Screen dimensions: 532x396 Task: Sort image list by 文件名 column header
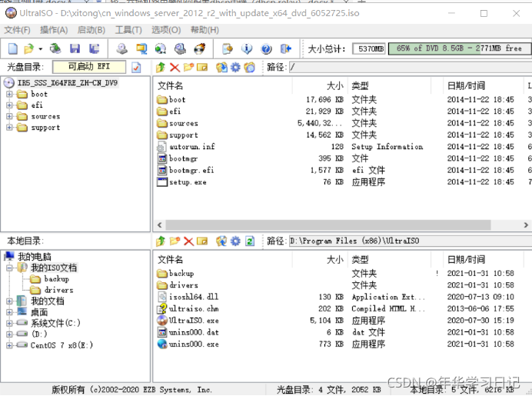[223, 86]
